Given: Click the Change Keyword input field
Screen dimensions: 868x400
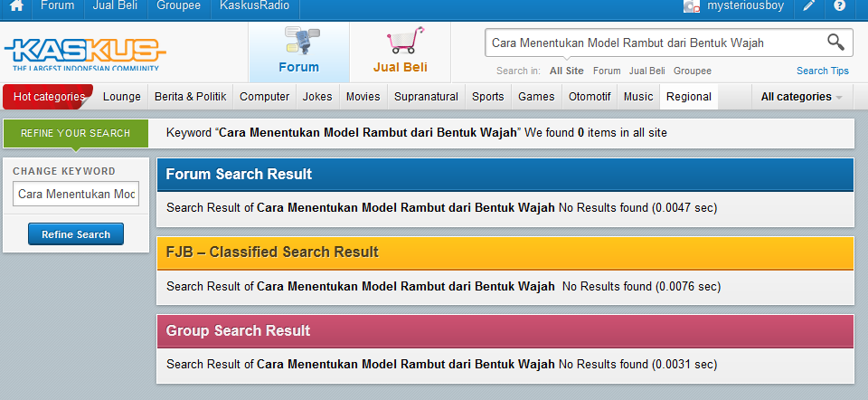Looking at the screenshot, I should 76,194.
